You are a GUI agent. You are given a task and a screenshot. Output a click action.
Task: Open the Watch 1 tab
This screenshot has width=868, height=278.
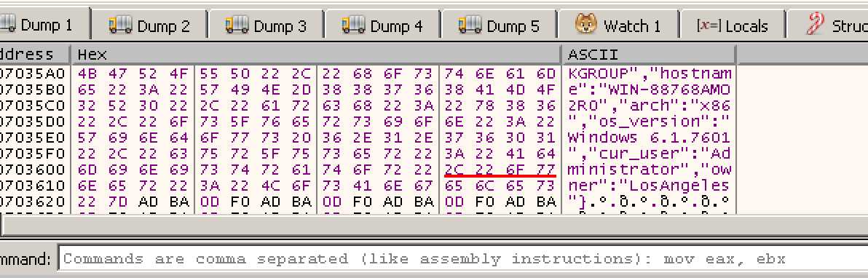point(618,25)
